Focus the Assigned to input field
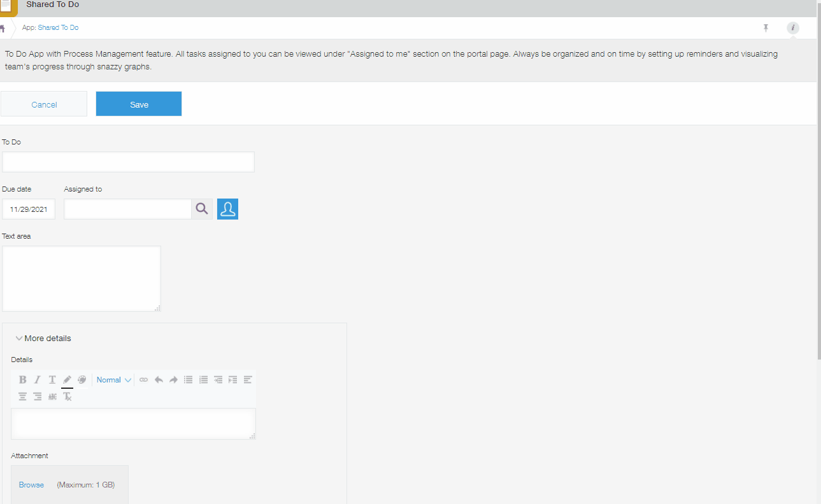 pyautogui.click(x=128, y=209)
